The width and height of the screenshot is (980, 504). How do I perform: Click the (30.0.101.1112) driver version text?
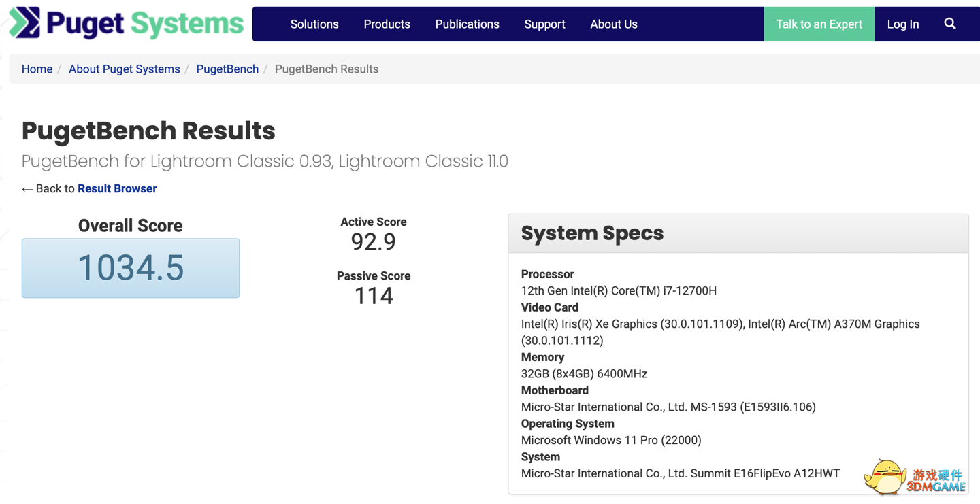pyautogui.click(x=562, y=341)
